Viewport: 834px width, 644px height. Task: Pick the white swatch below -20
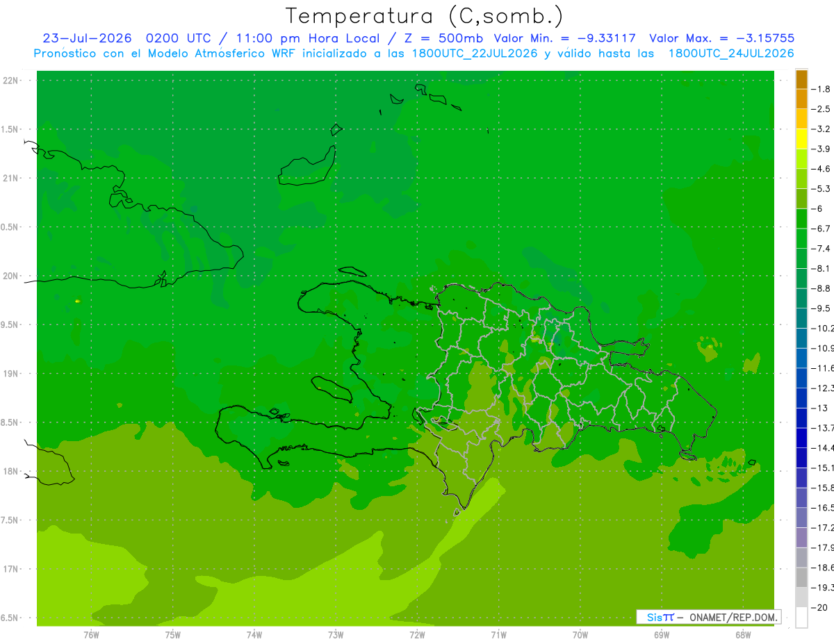801,618
